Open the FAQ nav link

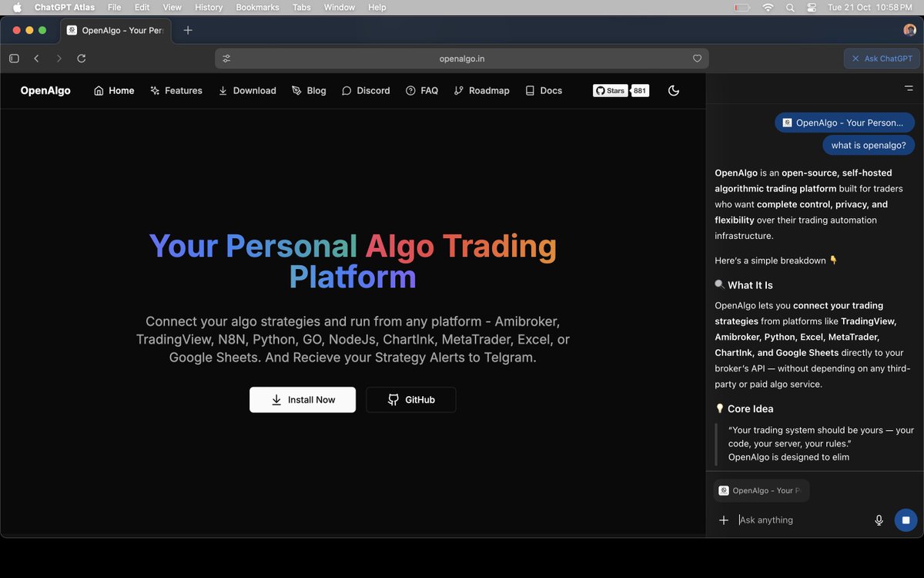point(422,91)
